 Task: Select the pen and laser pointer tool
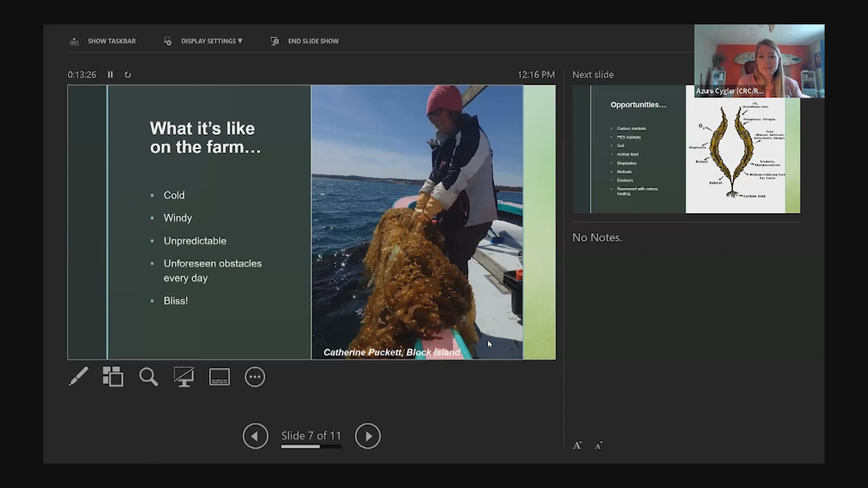(x=79, y=376)
